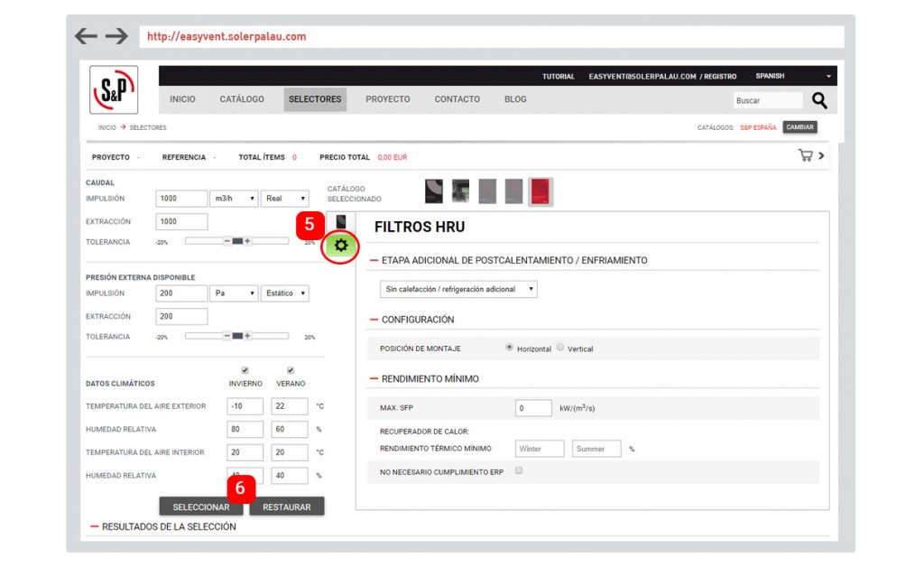Click the browser address bar URL
924x567 pixels.
226,36
